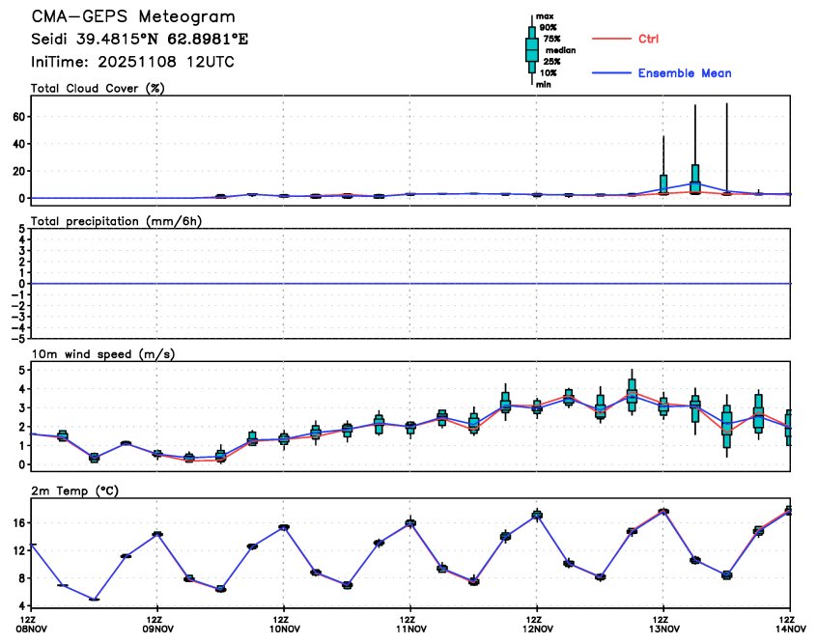Click the Ensemble Mean legend label
Screen dimensions: 817x644
point(685,73)
